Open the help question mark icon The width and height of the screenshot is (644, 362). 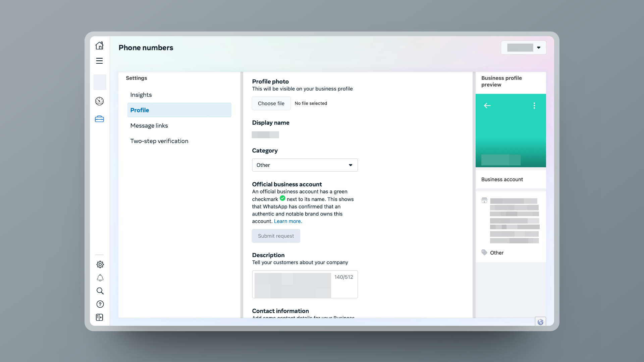[100, 304]
